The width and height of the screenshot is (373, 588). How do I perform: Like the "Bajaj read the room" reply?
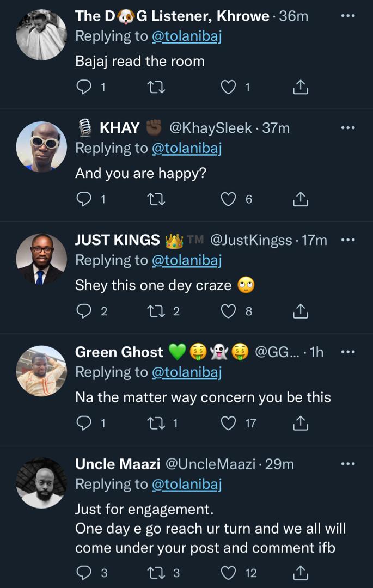229,87
